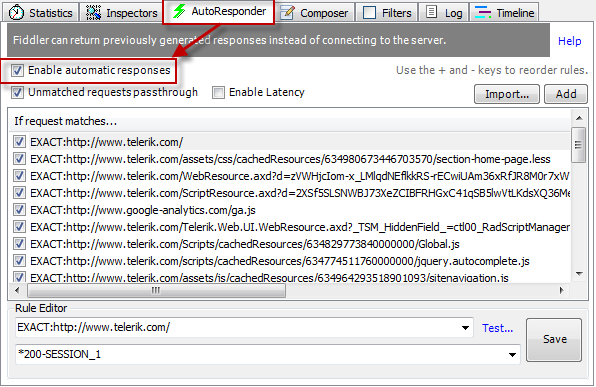Toggle Enable automatic responses checkbox
Screen dimensions: 596x387
[x=17, y=70]
